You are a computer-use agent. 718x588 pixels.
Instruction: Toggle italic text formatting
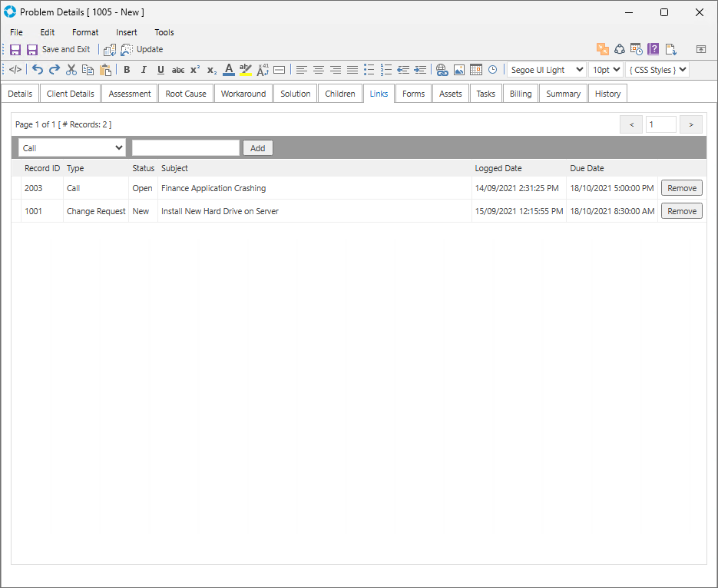144,70
